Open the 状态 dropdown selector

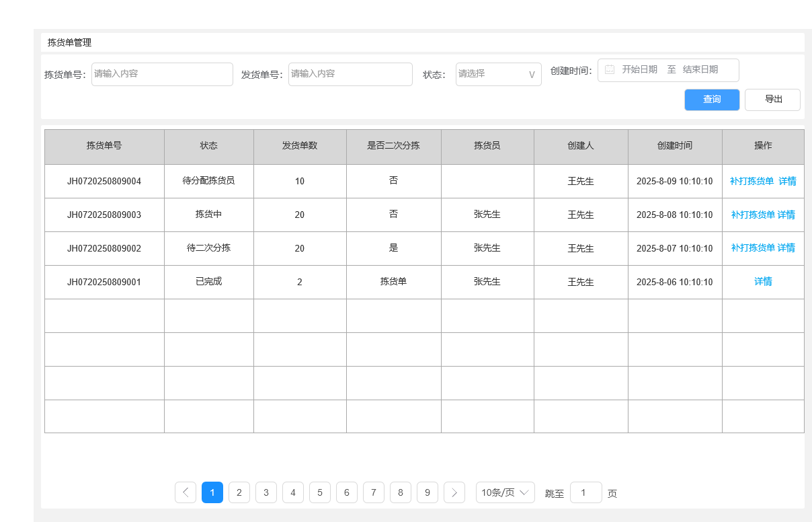pos(498,74)
